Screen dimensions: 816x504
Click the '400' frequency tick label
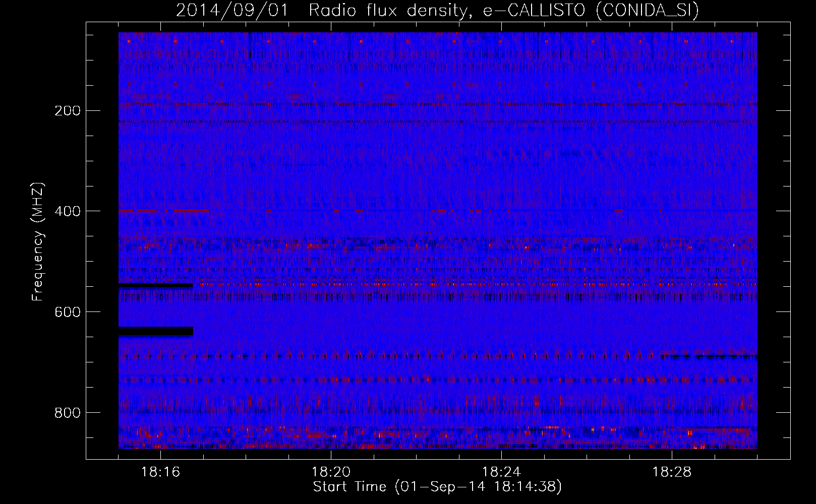(67, 211)
